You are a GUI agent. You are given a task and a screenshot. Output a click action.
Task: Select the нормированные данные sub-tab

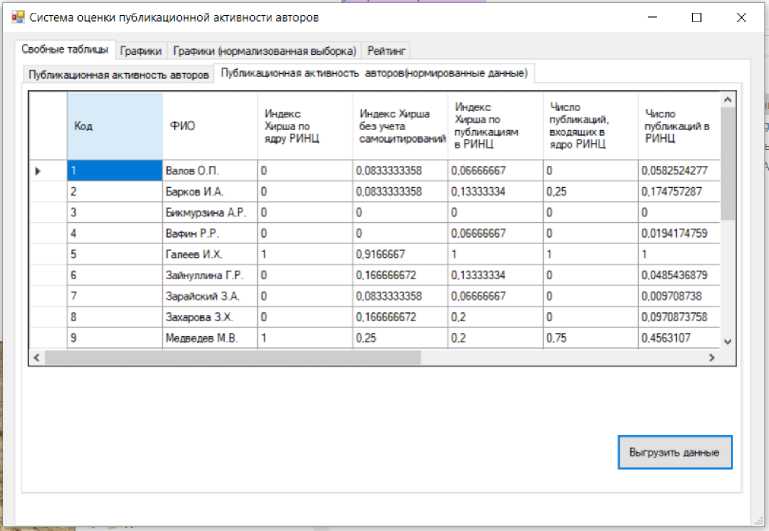point(374,73)
